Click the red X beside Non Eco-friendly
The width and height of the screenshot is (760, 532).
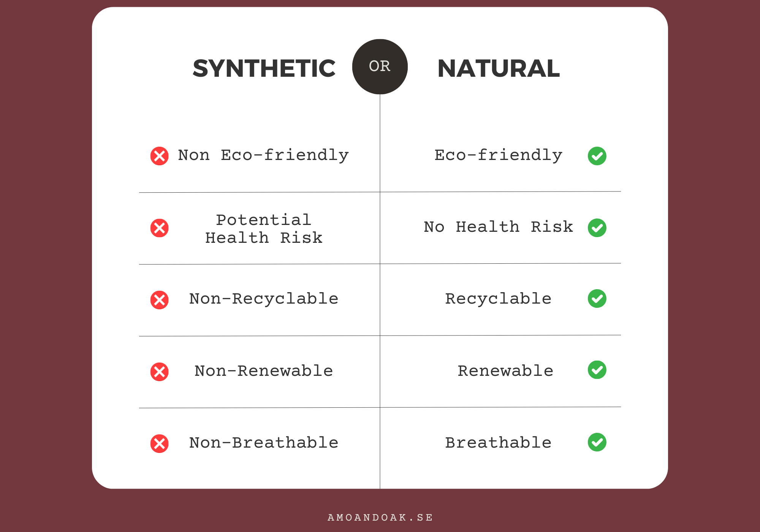point(160,156)
